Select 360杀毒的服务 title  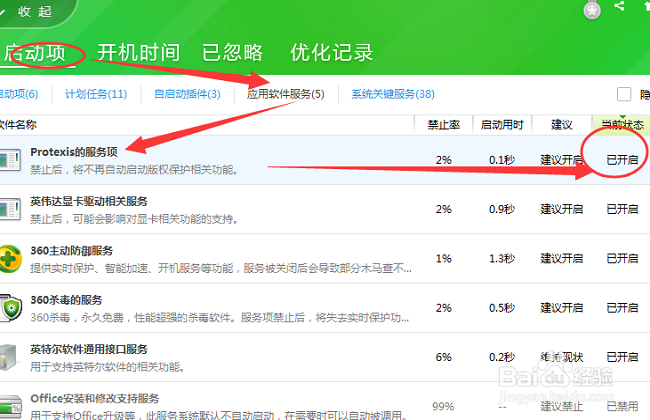pos(66,300)
